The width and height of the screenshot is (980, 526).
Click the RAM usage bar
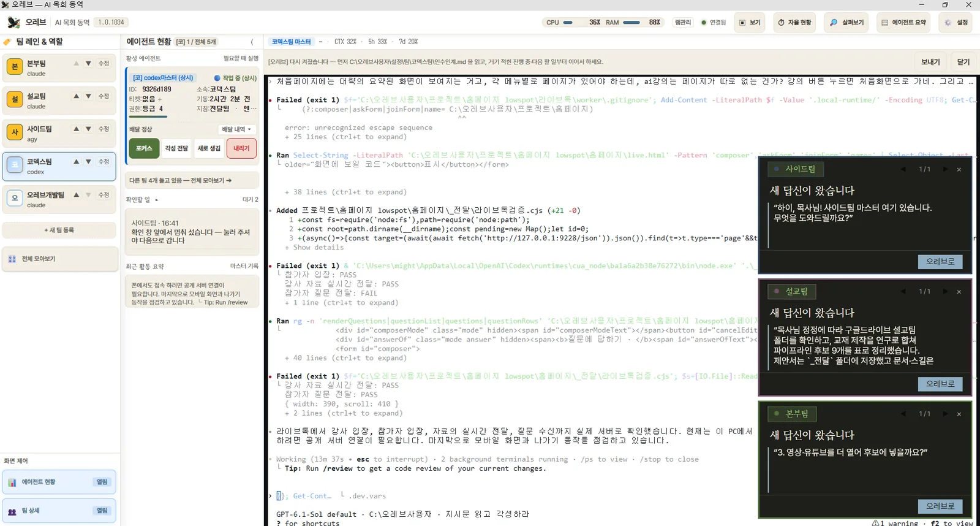[x=631, y=23]
